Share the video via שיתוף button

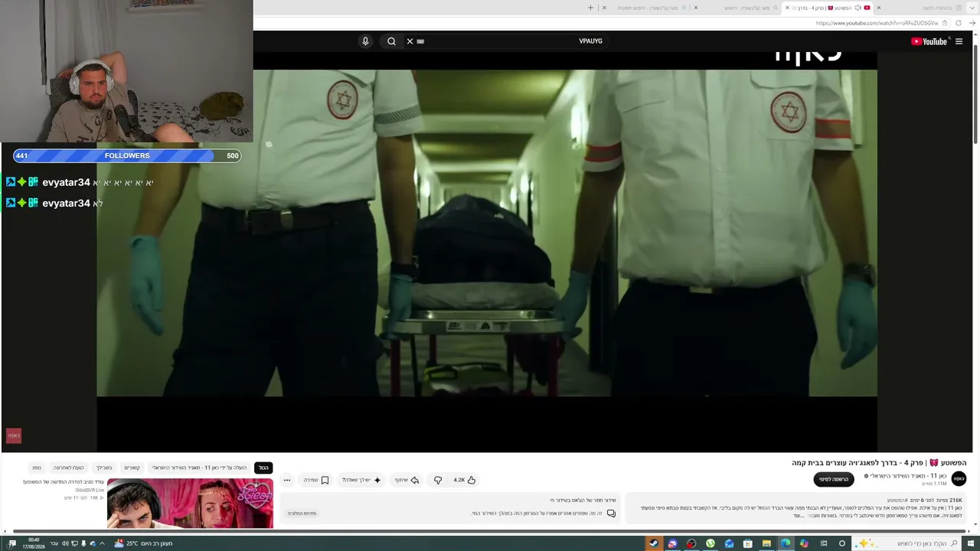tap(407, 480)
